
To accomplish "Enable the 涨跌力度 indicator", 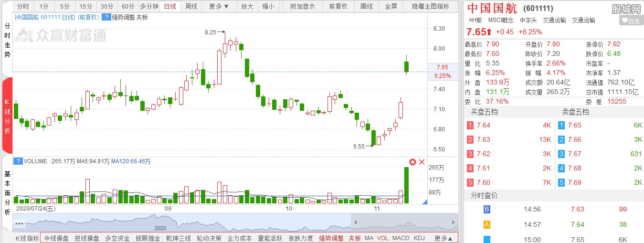I will [x=301, y=238].
